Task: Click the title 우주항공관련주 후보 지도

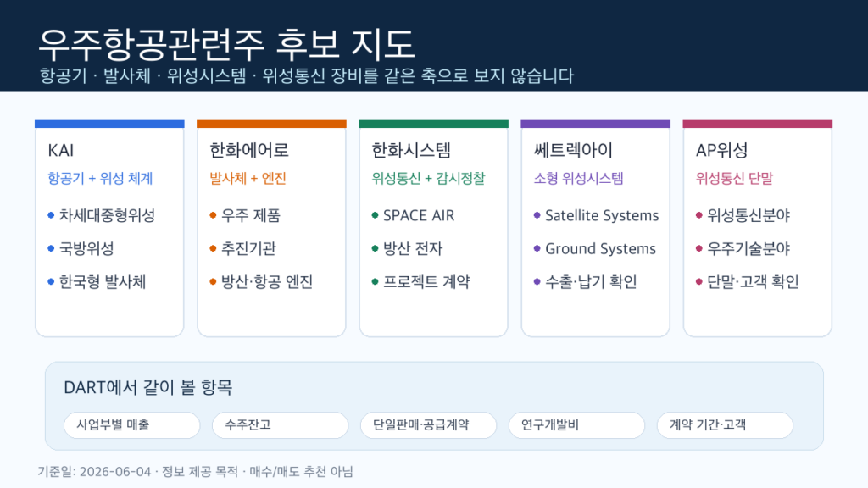Action: click(x=226, y=44)
